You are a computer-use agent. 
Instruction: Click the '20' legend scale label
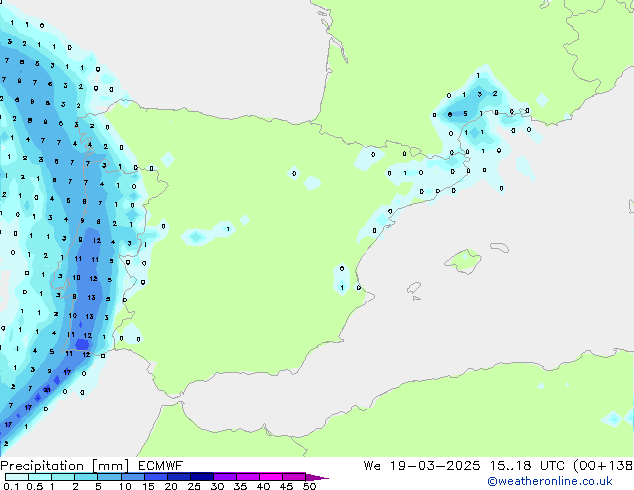[x=171, y=486]
